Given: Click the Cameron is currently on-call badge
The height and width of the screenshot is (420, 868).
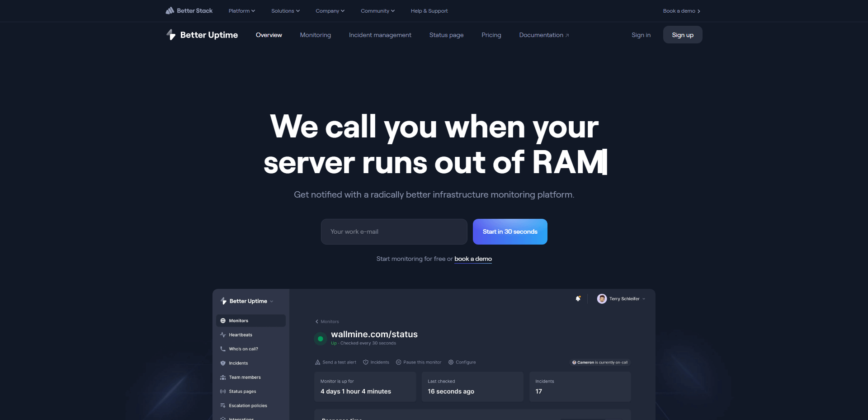Looking at the screenshot, I should coord(600,362).
